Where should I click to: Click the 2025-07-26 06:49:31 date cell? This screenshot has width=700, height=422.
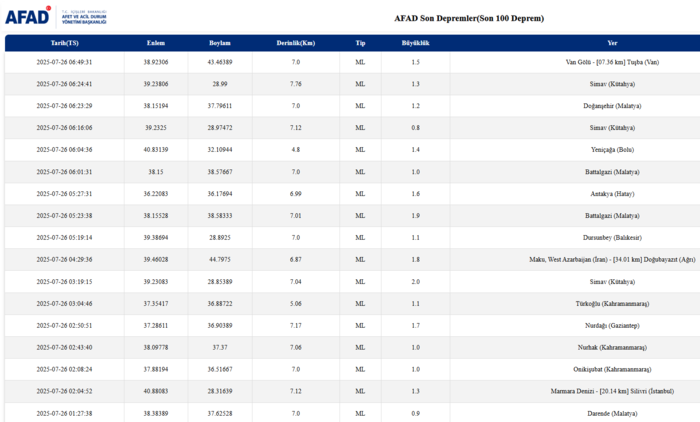click(64, 62)
